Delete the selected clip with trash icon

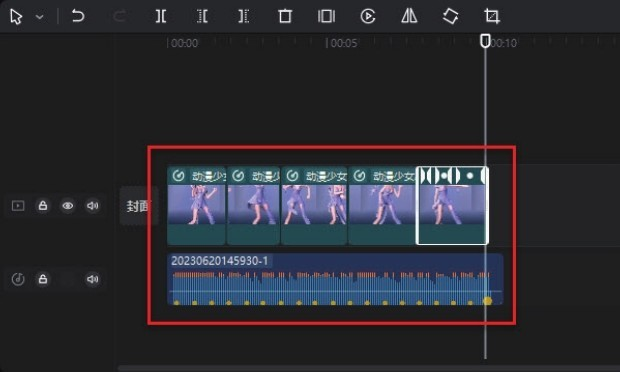pos(285,16)
